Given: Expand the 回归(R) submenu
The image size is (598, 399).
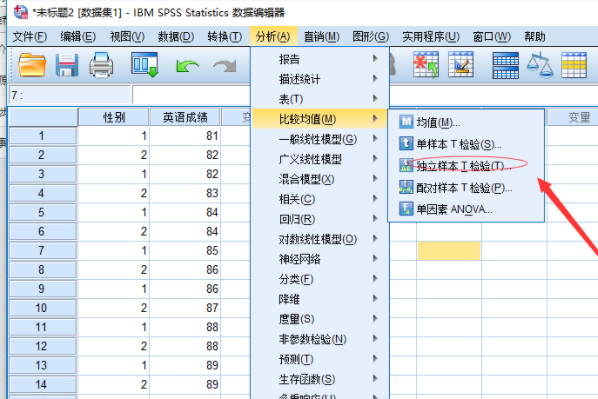Looking at the screenshot, I should (x=320, y=219).
